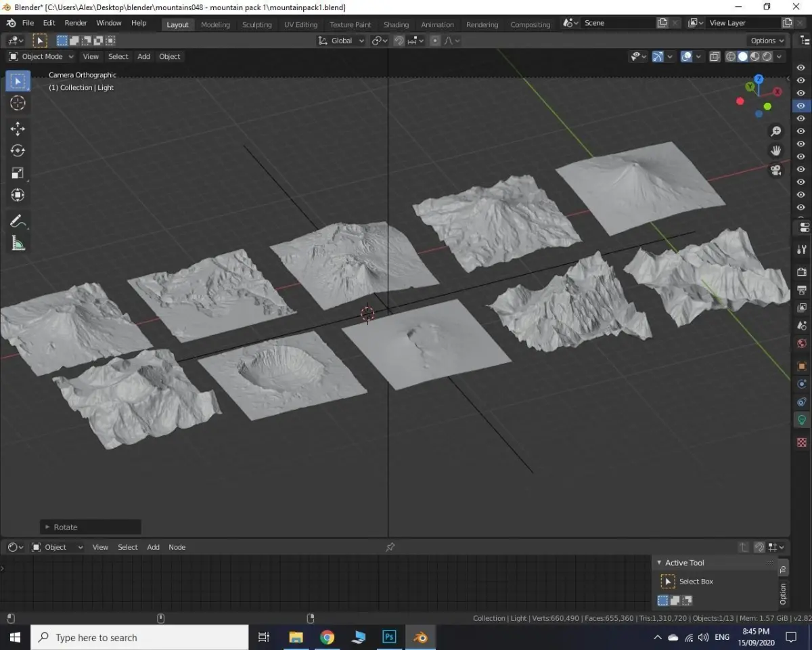This screenshot has height=650, width=812.
Task: Open the Render menu
Action: click(76, 23)
